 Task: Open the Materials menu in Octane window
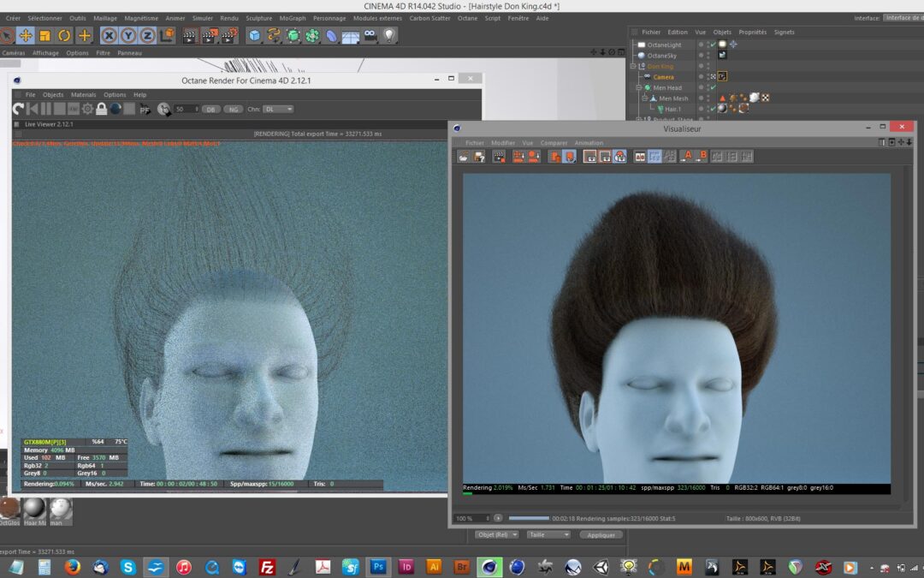coord(83,94)
